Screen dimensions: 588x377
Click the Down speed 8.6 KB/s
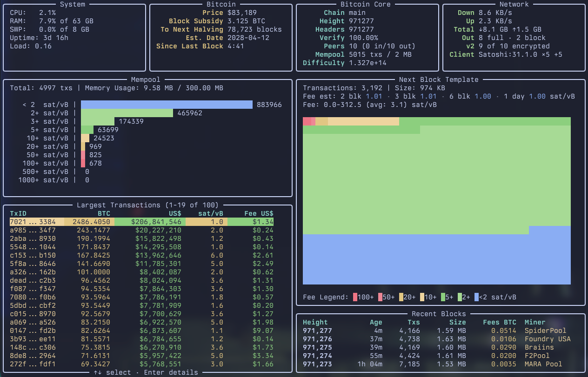[495, 13]
